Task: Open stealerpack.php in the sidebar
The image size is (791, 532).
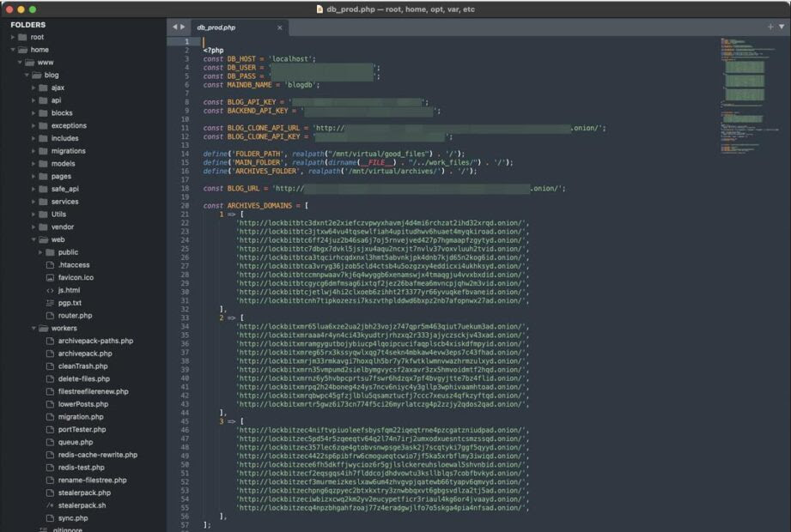Action: [84, 493]
